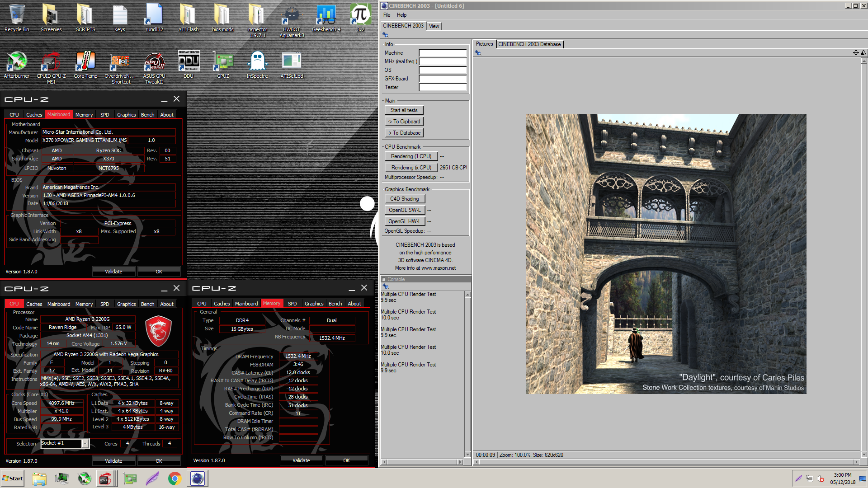This screenshot has width=868, height=488.
Task: Launch the InSpectre ghost icon
Action: pos(257,64)
